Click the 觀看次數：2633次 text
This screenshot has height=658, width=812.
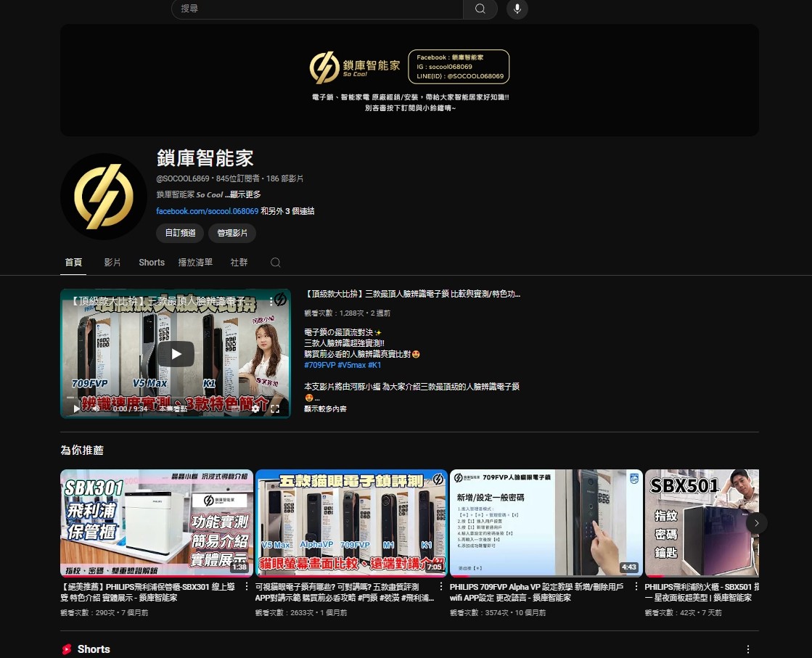click(x=284, y=613)
